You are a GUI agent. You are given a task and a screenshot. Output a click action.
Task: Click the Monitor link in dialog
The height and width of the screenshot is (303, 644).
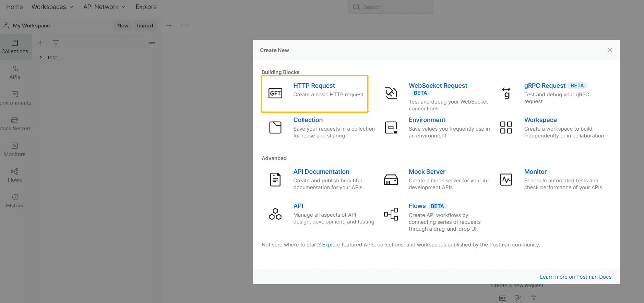pos(535,172)
